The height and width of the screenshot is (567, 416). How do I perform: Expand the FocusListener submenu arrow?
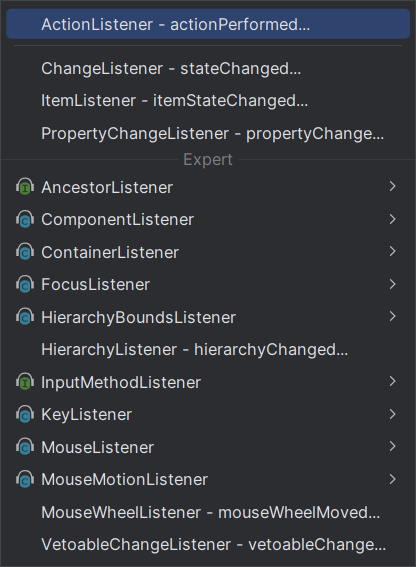click(x=392, y=284)
